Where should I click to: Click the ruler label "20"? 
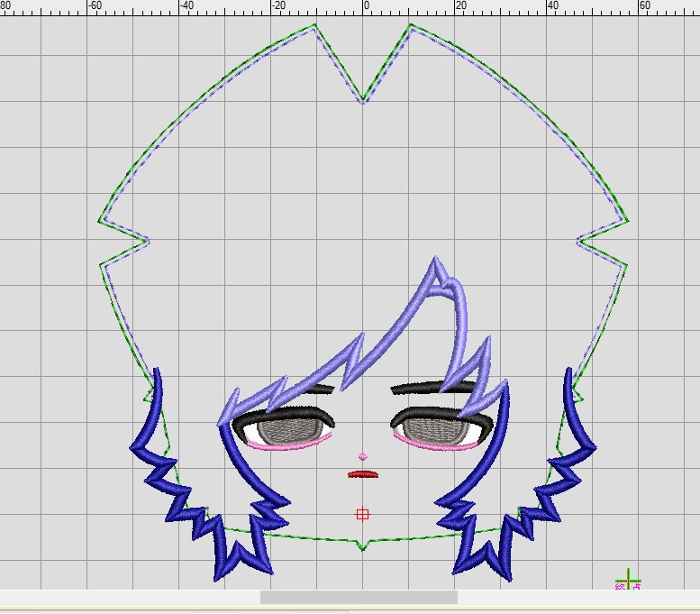460,5
